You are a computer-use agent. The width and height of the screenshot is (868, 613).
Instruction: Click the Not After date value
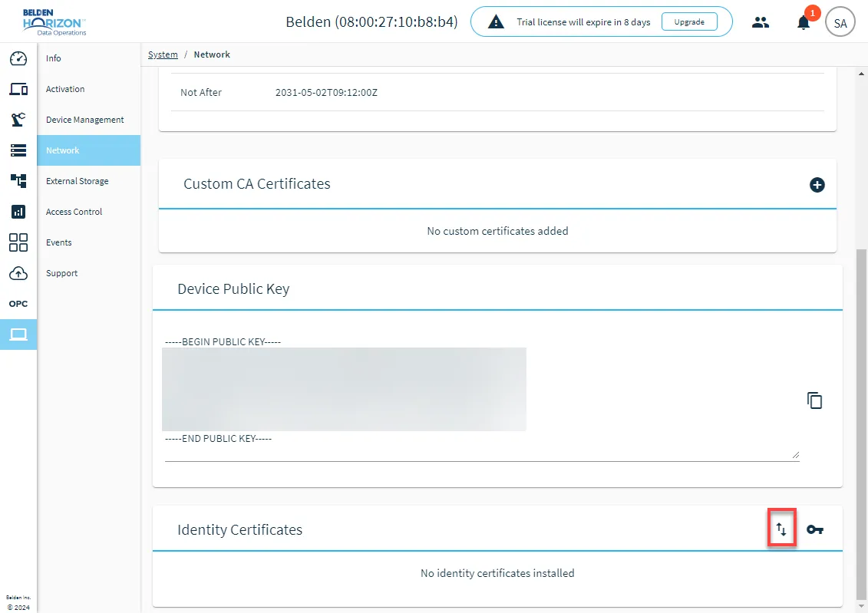(327, 92)
